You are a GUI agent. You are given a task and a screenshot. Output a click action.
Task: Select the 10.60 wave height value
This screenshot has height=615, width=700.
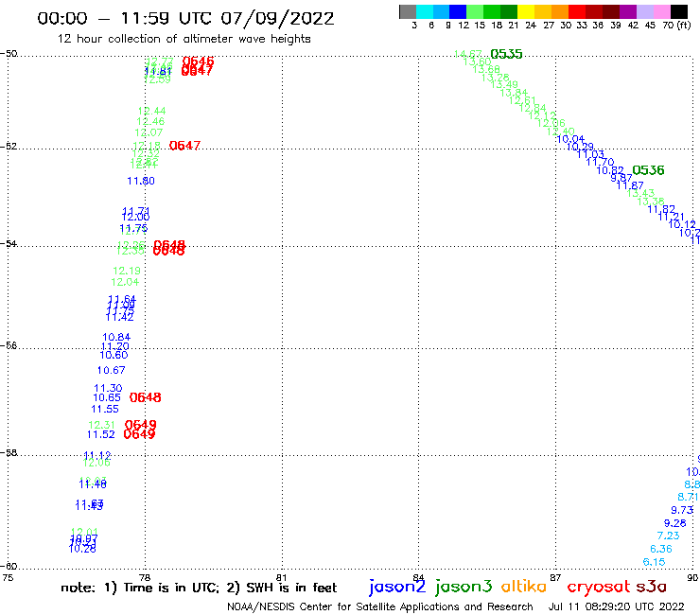click(x=114, y=355)
